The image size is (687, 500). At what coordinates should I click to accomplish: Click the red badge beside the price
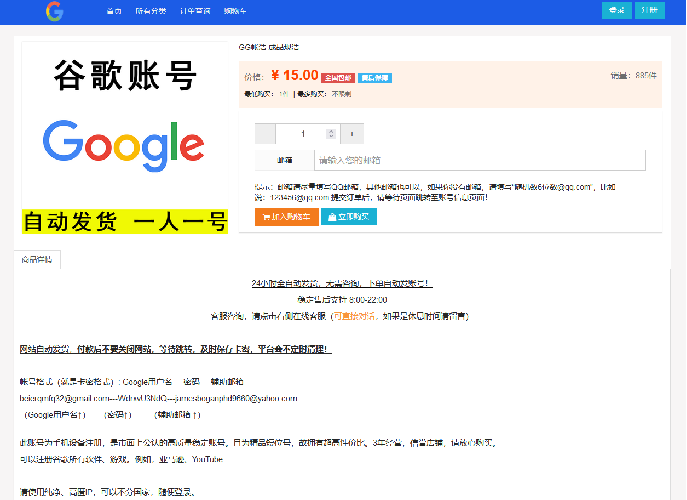click(338, 77)
